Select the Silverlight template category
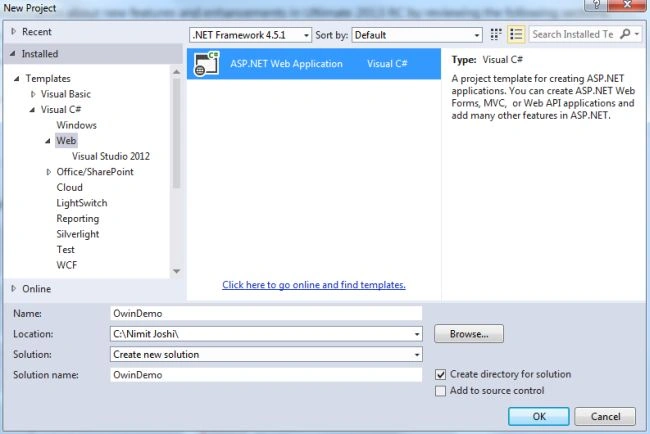Screen dimensions: 650x434 point(78,234)
